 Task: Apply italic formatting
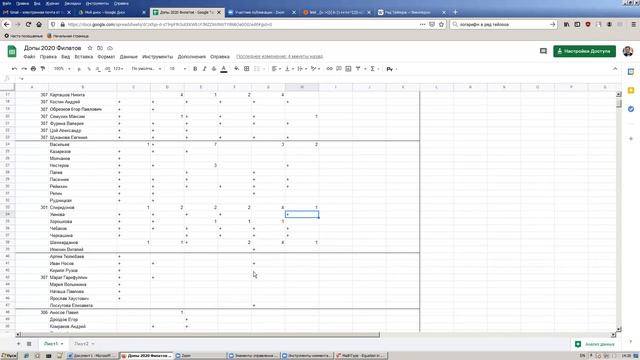pos(204,69)
